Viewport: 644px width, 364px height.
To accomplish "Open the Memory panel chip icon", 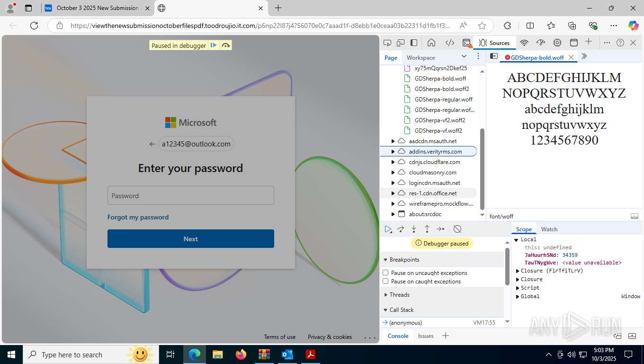I will click(557, 43).
